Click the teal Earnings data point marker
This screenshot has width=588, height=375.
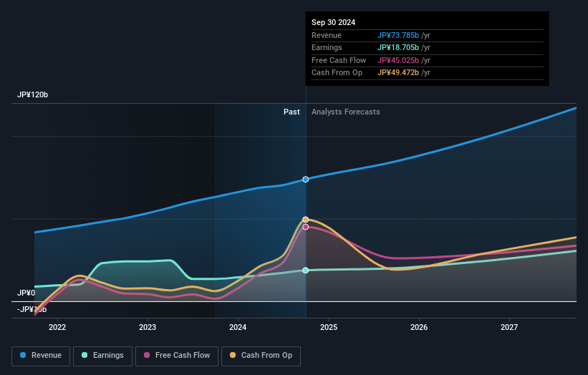point(306,270)
